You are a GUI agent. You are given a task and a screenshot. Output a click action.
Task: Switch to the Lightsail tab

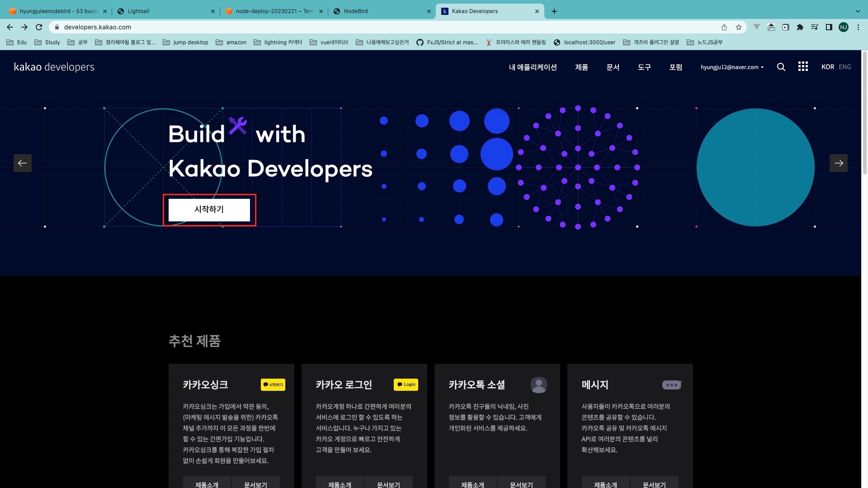click(x=165, y=11)
